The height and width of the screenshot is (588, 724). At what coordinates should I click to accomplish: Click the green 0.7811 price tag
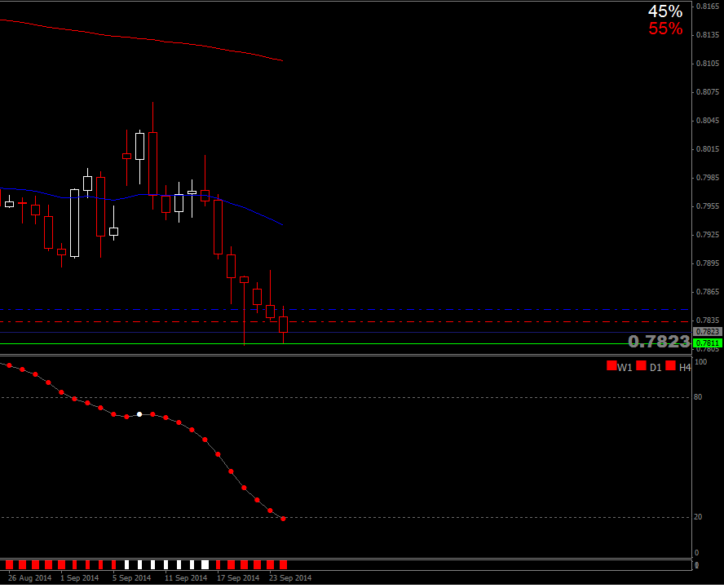pyautogui.click(x=708, y=343)
